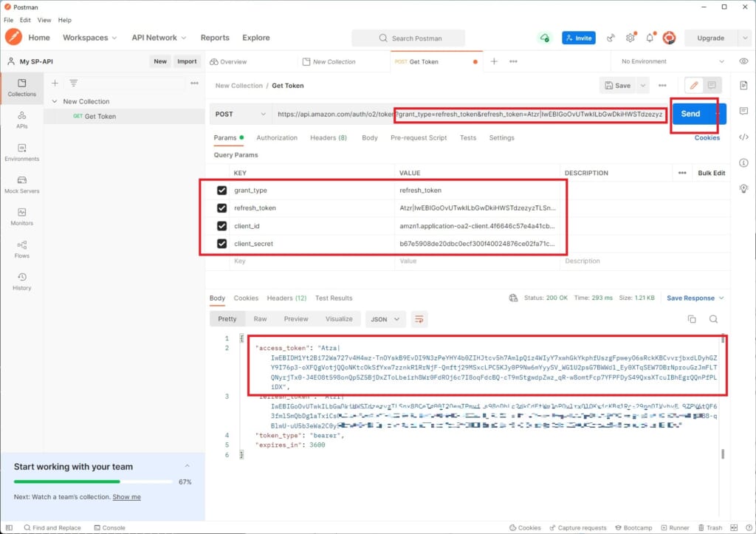Viewport: 756px width, 534px height.
Task: Open notifications bell icon
Action: click(x=650, y=38)
